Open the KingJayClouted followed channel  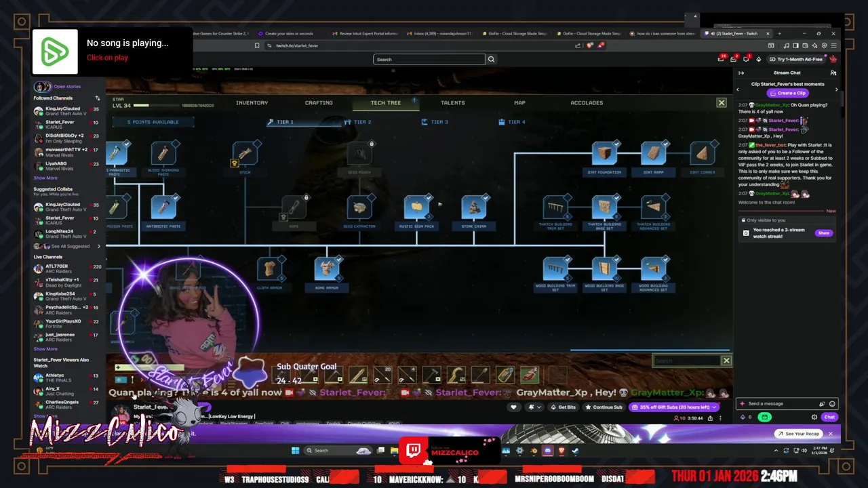click(x=66, y=111)
